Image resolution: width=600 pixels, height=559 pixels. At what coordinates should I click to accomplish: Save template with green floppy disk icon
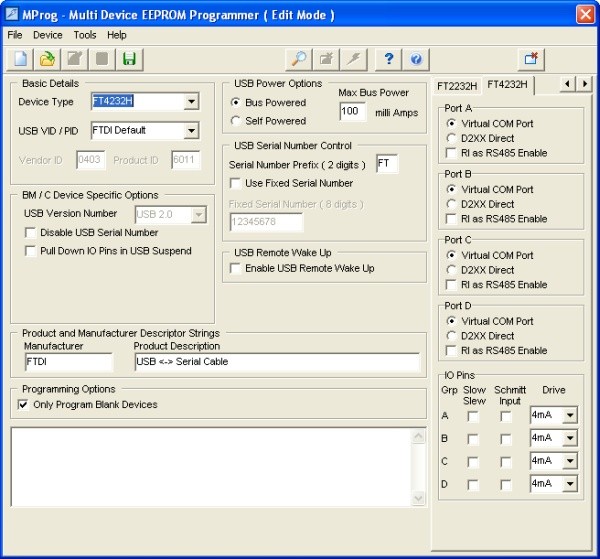(129, 59)
